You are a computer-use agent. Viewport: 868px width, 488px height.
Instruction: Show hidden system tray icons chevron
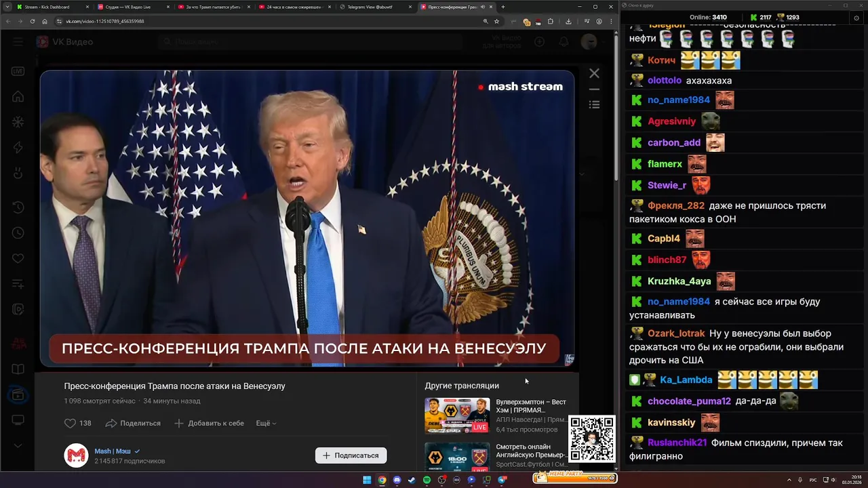tap(789, 480)
